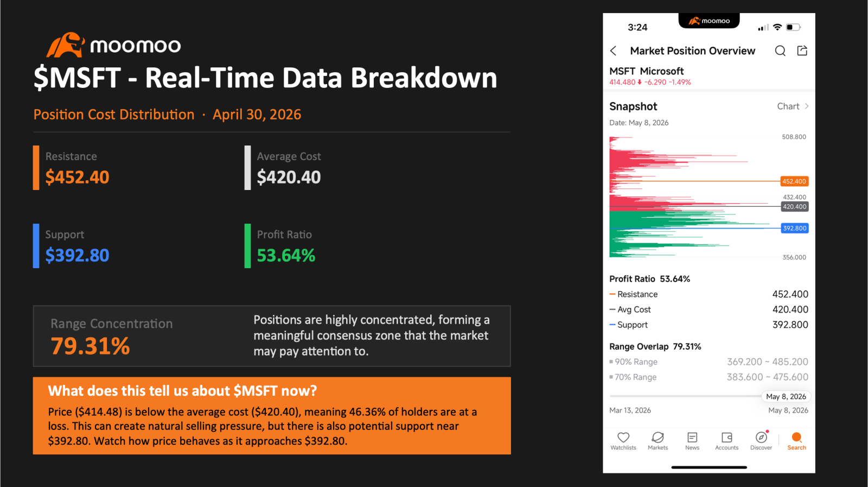Select the Resistance legend row

[709, 294]
